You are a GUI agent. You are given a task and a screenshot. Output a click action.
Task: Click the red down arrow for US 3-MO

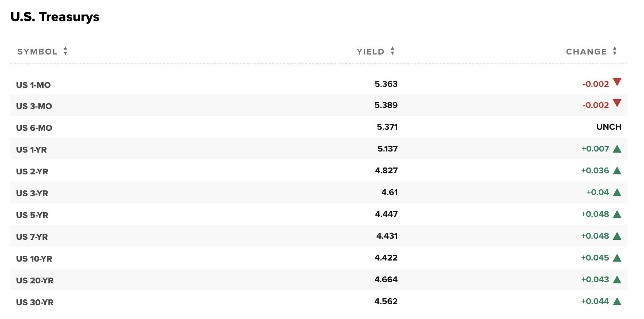click(617, 103)
